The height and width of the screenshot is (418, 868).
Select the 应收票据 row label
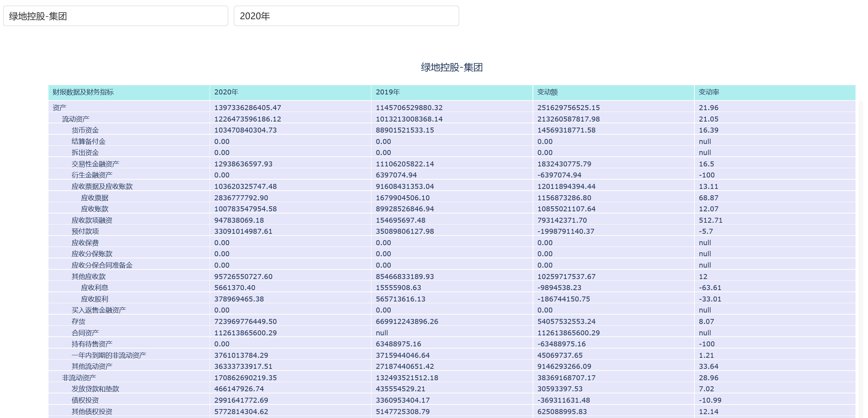pyautogui.click(x=94, y=198)
